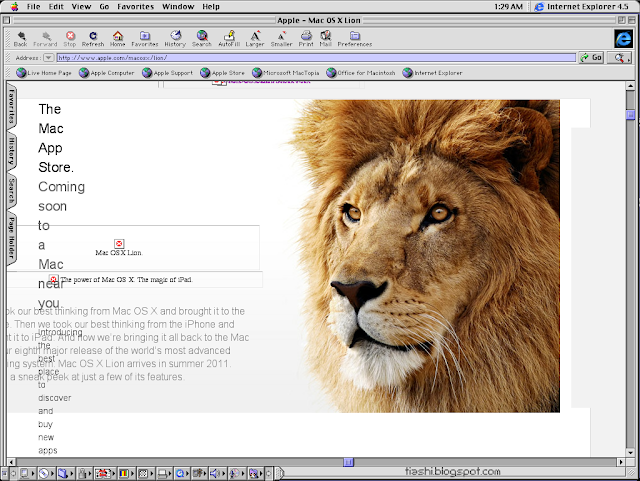This screenshot has height=481, width=640.
Task: Open the Apple menu
Action: pos(14,6)
